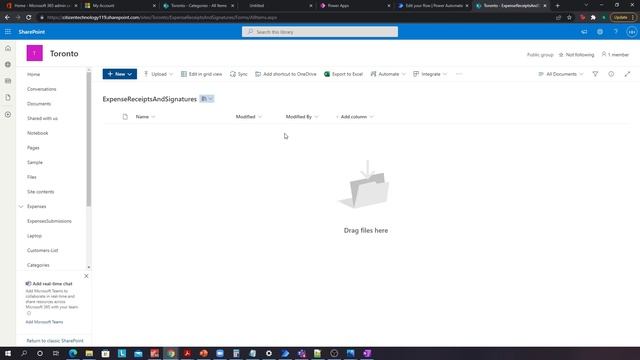640x360 pixels.
Task: Open the New dropdown button
Action: tap(120, 74)
